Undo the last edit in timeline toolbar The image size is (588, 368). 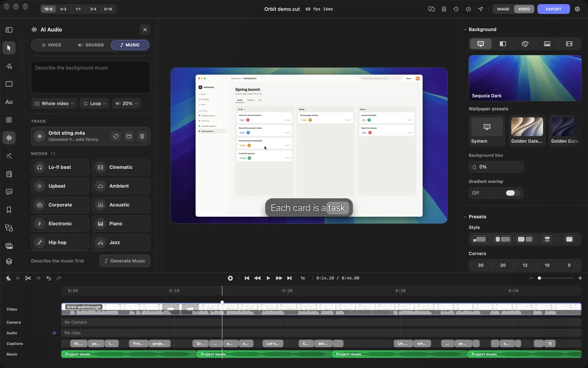(49, 278)
